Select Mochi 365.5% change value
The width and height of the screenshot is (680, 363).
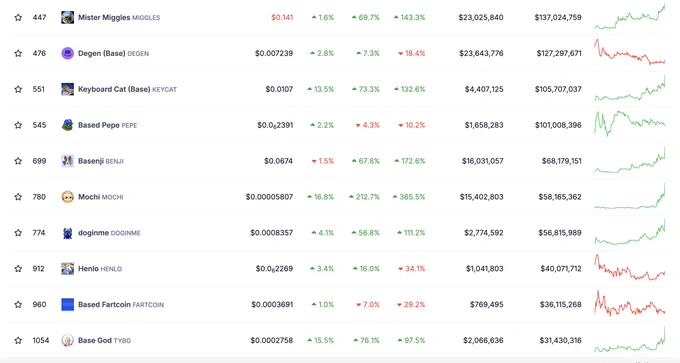click(x=409, y=197)
